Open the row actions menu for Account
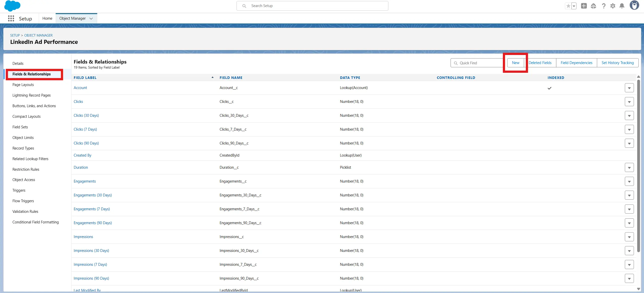Image resolution: width=644 pixels, height=293 pixels. click(629, 88)
